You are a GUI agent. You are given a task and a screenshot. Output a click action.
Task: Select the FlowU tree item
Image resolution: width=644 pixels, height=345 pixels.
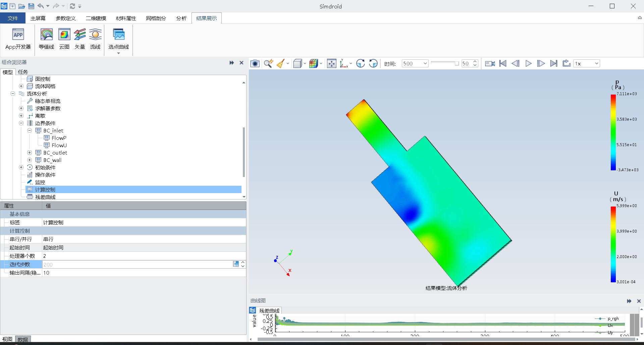click(x=59, y=145)
